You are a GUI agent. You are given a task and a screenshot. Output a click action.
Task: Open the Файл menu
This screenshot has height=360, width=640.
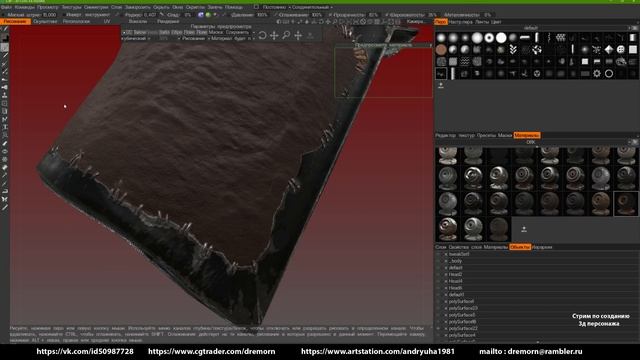6,7
